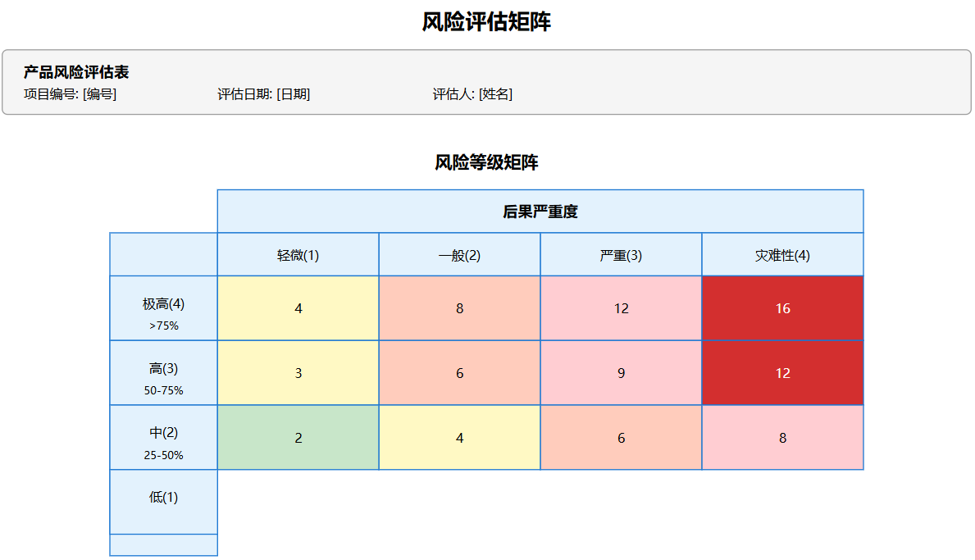This screenshot has height=560, width=975.
Task: Click the dark red cell showing 16
Action: click(x=782, y=307)
